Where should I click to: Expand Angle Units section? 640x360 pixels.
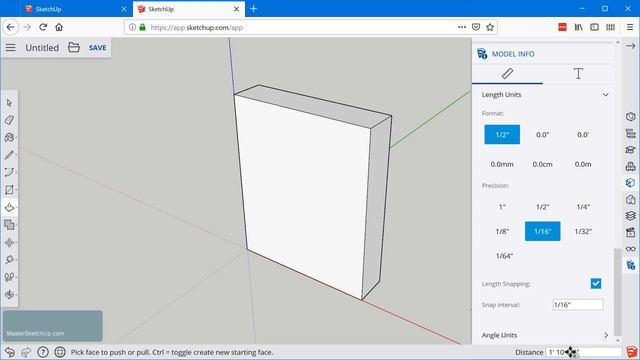[x=606, y=335]
